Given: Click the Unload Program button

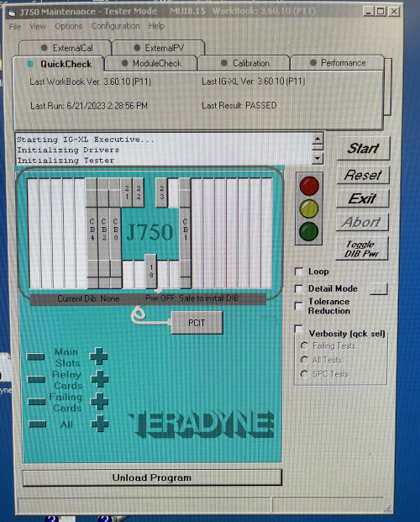Looking at the screenshot, I should 152,477.
